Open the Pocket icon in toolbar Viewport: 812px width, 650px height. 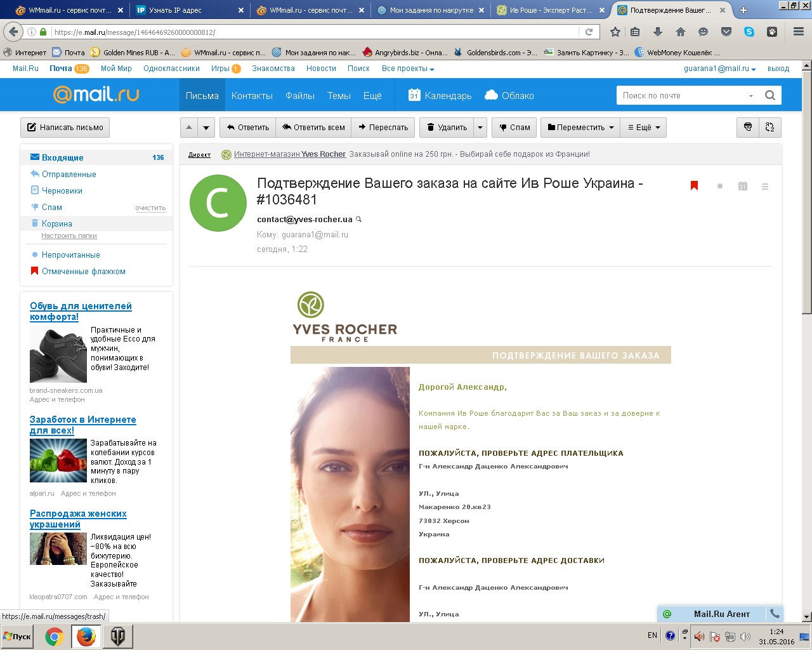pyautogui.click(x=726, y=32)
